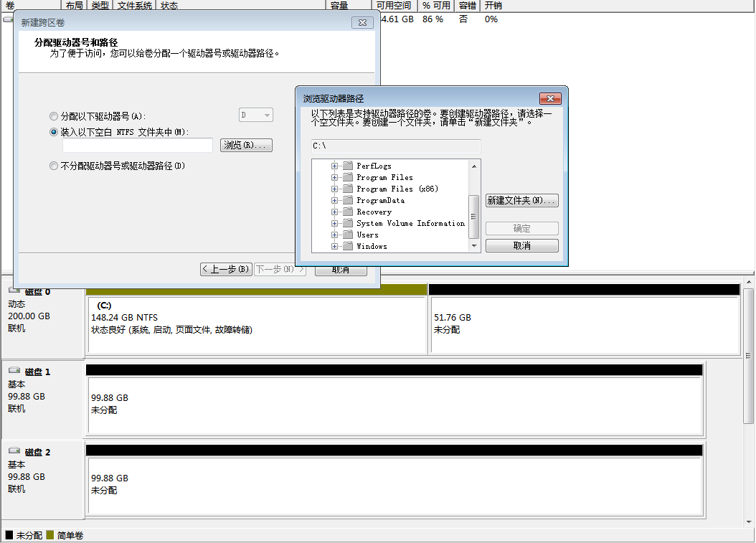This screenshot has width=756, height=543.
Task: Expand the Program Files (x86) node
Action: click(334, 189)
